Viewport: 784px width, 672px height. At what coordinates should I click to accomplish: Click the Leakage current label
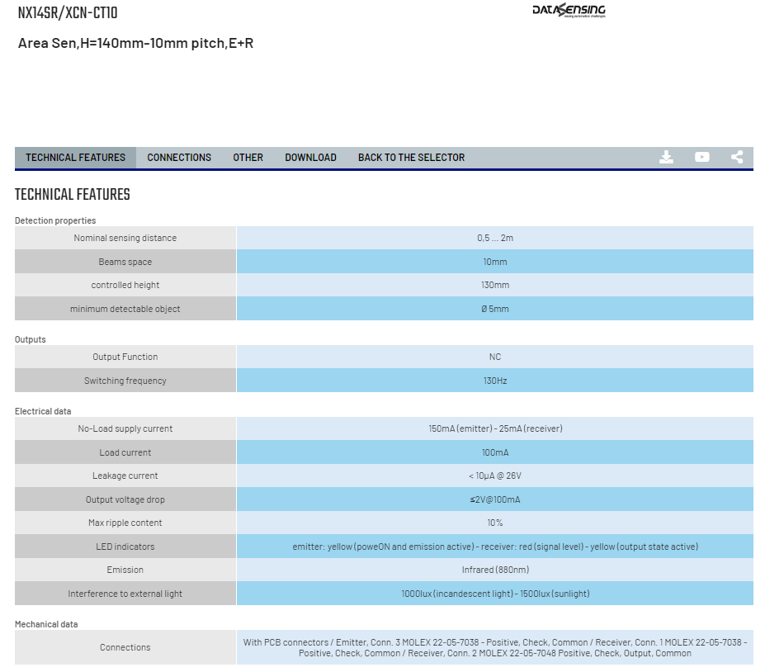pos(125,476)
